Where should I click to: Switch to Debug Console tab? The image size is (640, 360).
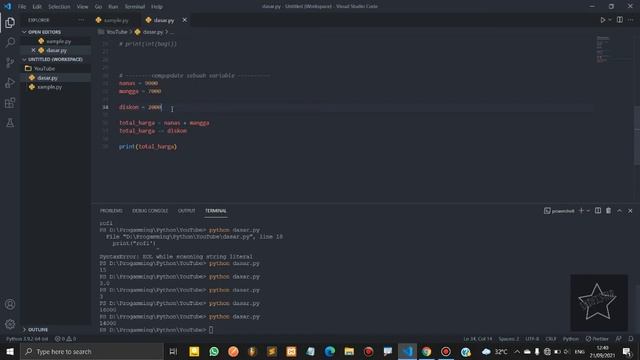point(150,211)
